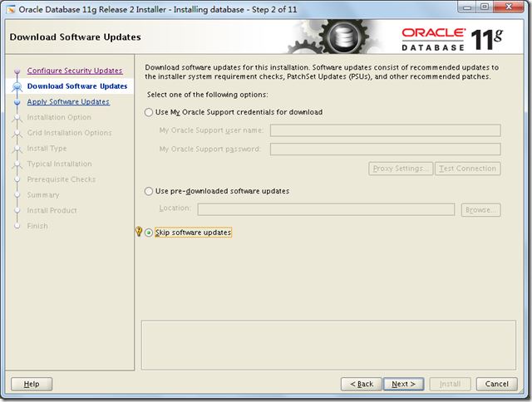Select Use pre-downloaded software updates option

149,191
